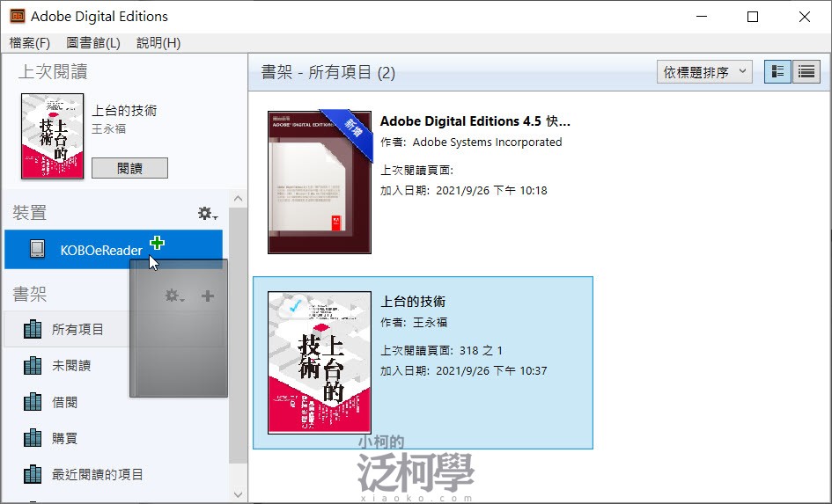Click the 上台的技術 title in bookshelf list
The height and width of the screenshot is (504, 832).
point(413,302)
